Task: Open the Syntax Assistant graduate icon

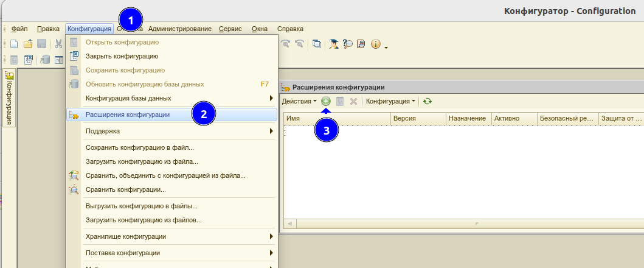Action: 334,44
